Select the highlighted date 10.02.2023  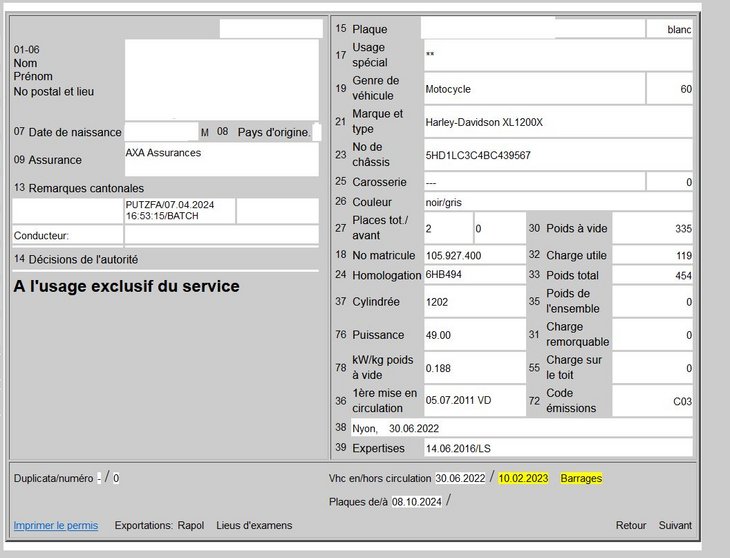coord(524,478)
